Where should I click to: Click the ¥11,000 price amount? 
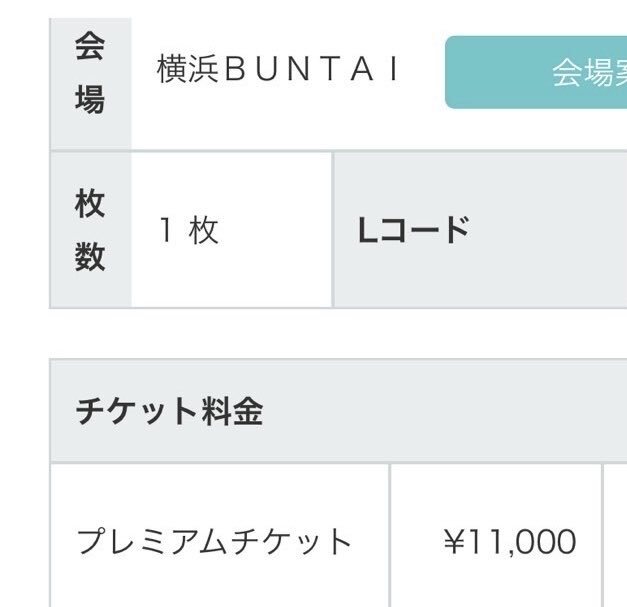(510, 542)
